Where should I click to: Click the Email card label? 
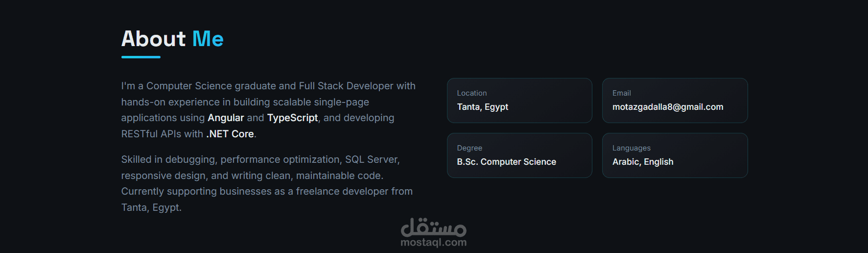(x=621, y=93)
